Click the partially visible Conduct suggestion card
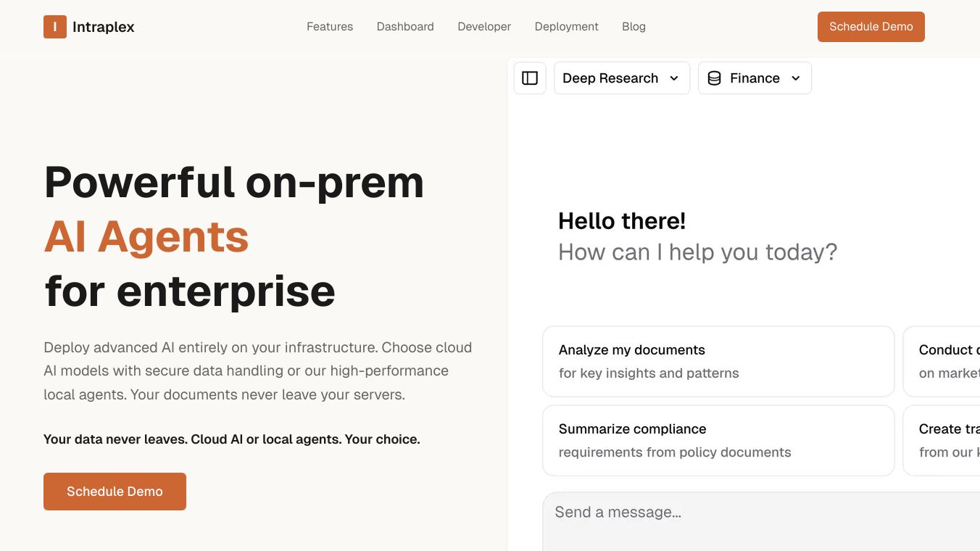Screen dimensions: 980x551 point(942,361)
